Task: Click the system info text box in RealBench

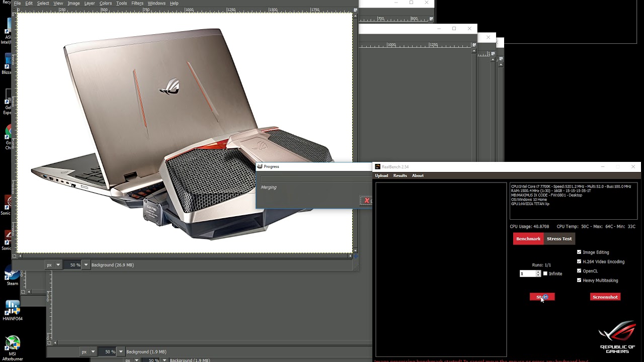Action: [574, 201]
